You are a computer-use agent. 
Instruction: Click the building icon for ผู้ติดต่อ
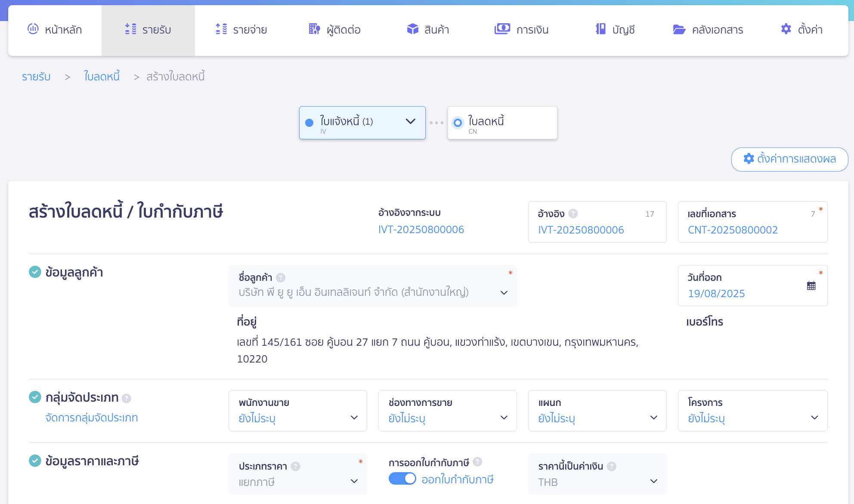(314, 29)
